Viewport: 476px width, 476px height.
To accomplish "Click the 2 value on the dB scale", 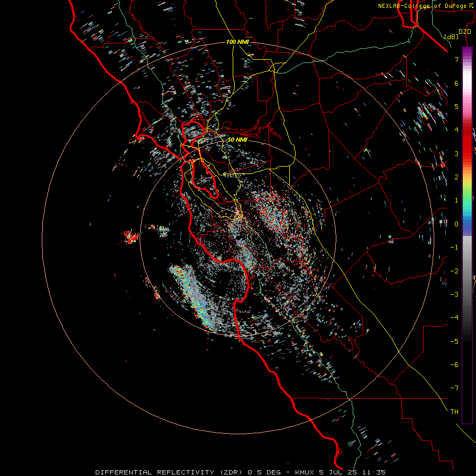I will (456, 177).
